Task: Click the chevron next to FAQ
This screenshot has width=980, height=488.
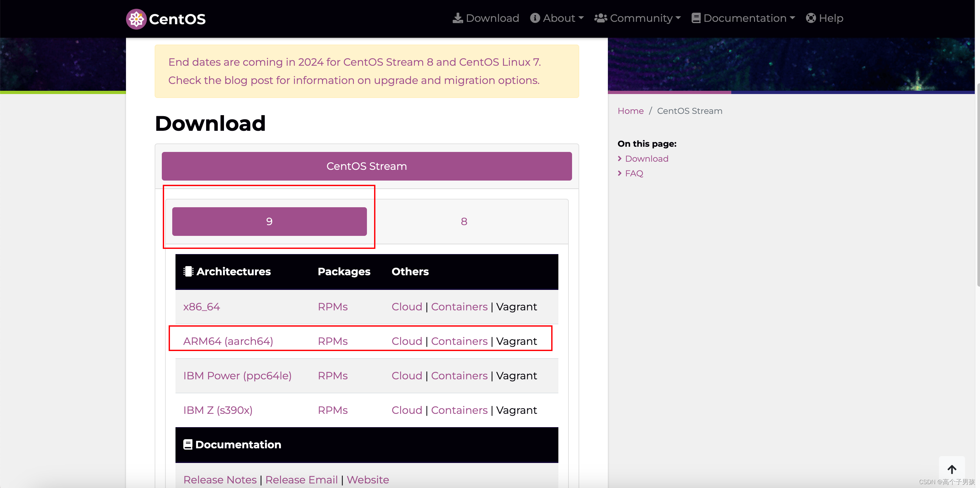Action: click(620, 173)
